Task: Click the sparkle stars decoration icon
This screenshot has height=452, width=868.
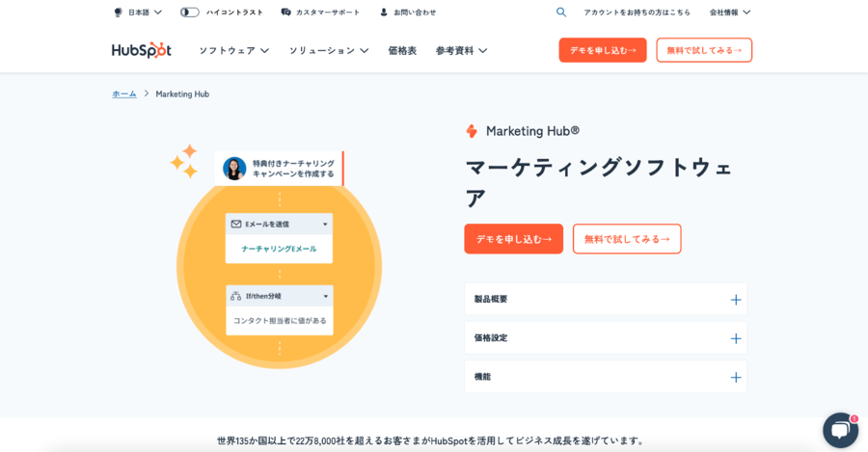Action: [x=184, y=161]
